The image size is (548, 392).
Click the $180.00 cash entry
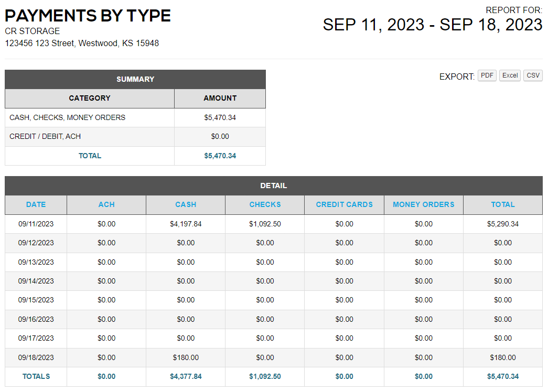coord(186,357)
